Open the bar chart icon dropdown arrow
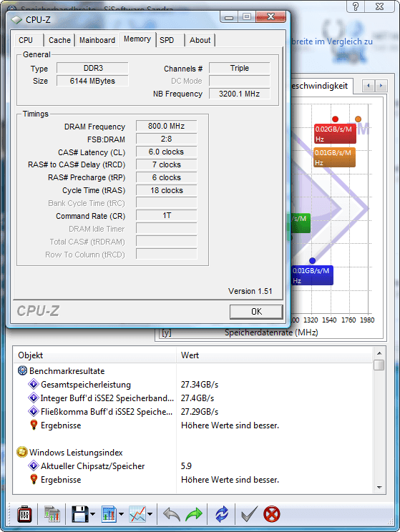 (121, 514)
